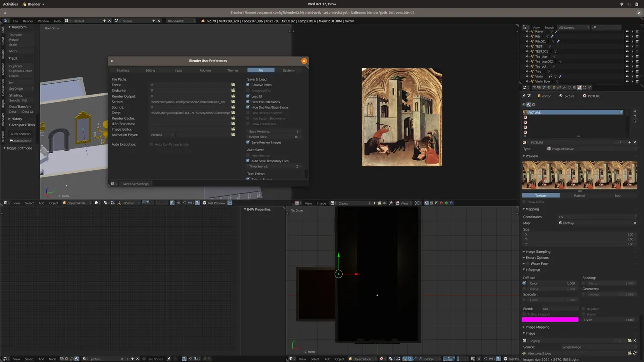Click the pin icon in properties context
Viewport: 644px width, 362px height.
click(x=524, y=96)
